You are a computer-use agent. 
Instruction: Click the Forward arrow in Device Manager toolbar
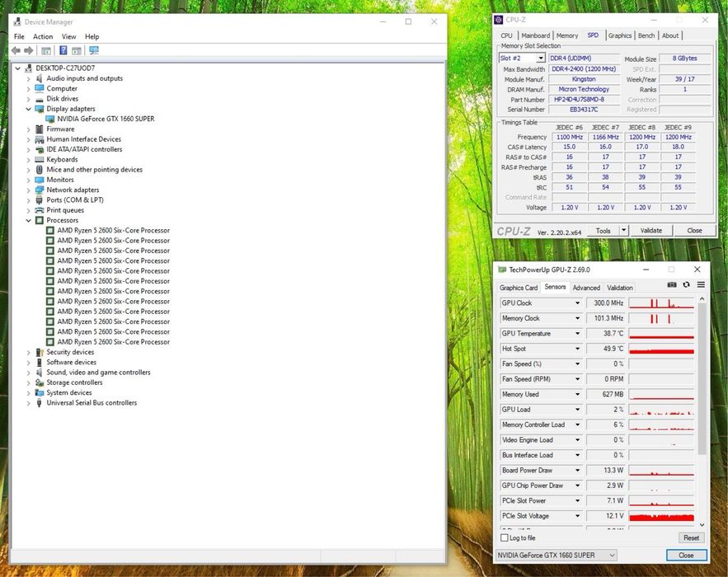point(28,50)
